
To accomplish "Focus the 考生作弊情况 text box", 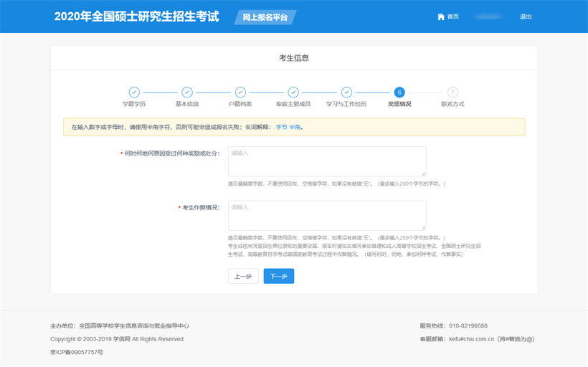I will pyautogui.click(x=327, y=214).
